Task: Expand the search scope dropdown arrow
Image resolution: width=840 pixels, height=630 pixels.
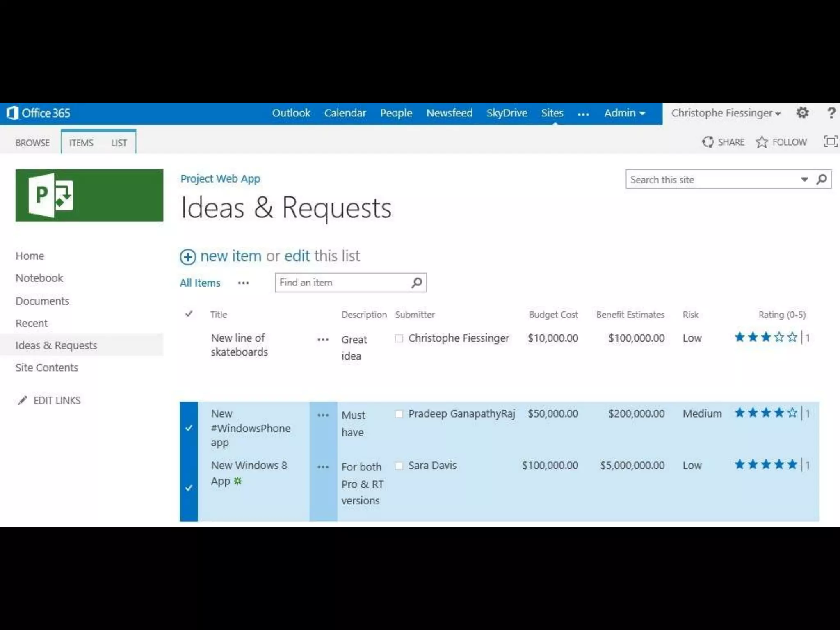Action: coord(804,179)
